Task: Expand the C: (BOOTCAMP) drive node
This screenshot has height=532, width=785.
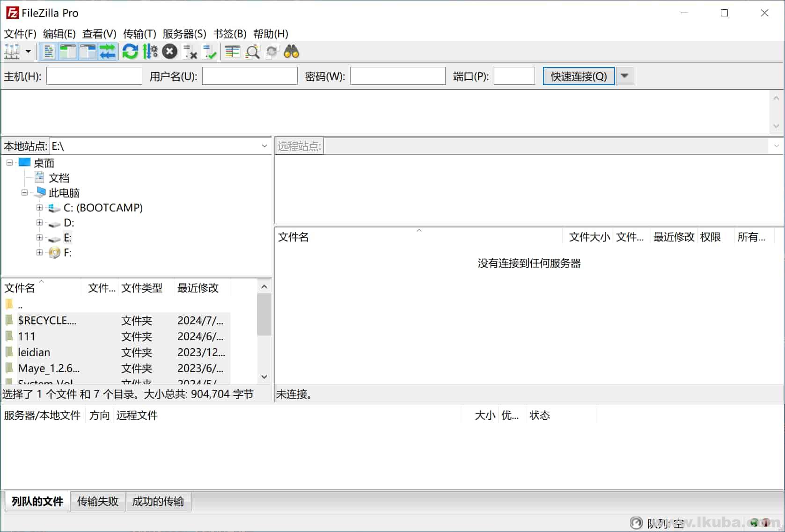Action: [x=39, y=208]
